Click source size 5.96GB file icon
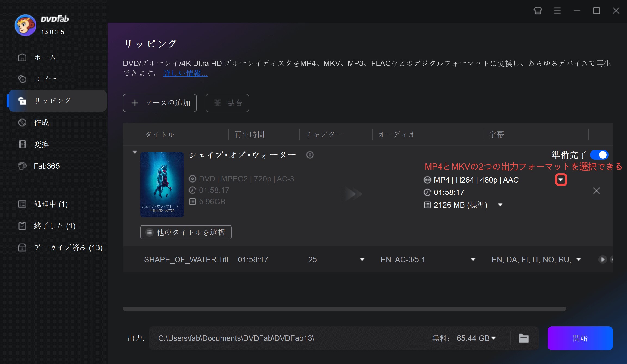 tap(193, 202)
